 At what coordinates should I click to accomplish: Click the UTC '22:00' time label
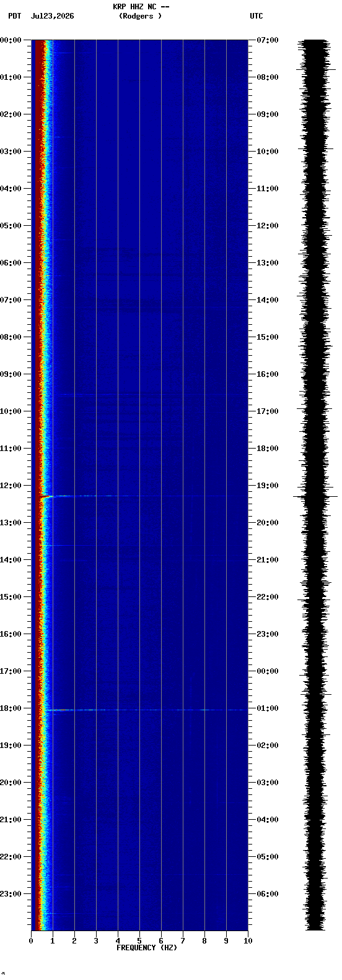268,597
